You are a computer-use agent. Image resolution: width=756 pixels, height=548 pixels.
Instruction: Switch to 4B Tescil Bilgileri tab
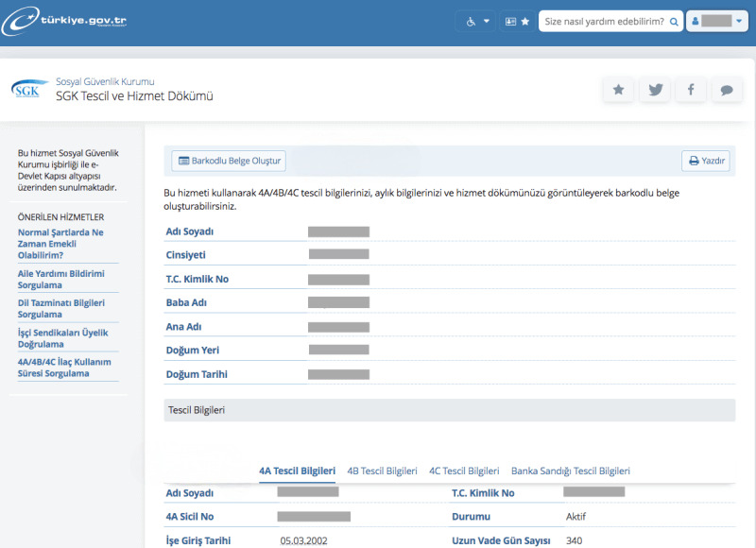pyautogui.click(x=382, y=471)
